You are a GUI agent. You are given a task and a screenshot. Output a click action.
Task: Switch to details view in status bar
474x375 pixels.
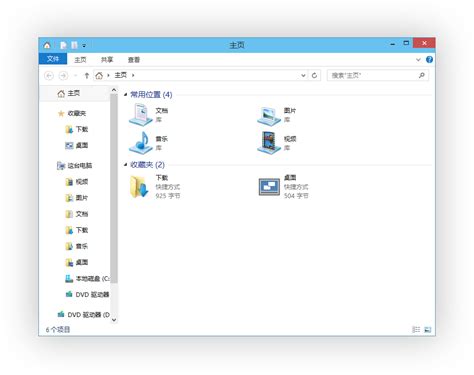(x=416, y=330)
